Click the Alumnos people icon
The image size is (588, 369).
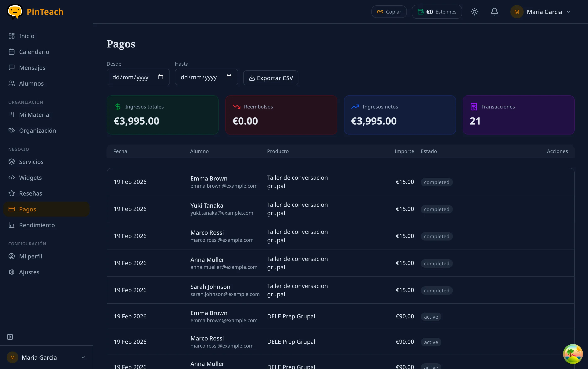point(11,83)
